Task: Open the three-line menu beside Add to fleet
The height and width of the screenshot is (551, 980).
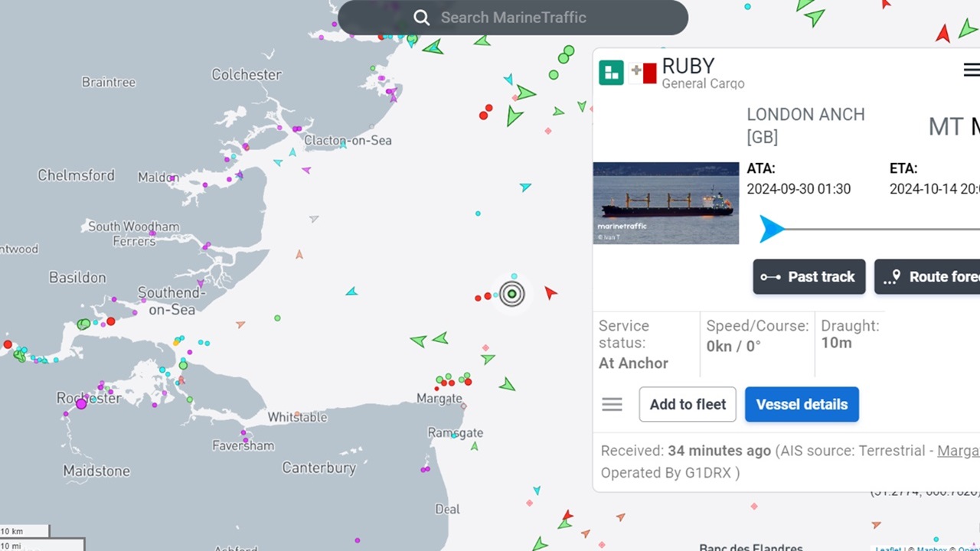Action: coord(612,404)
